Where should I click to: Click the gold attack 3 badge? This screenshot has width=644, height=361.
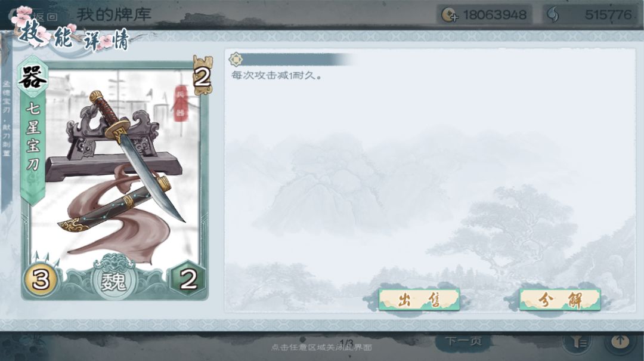(x=41, y=280)
